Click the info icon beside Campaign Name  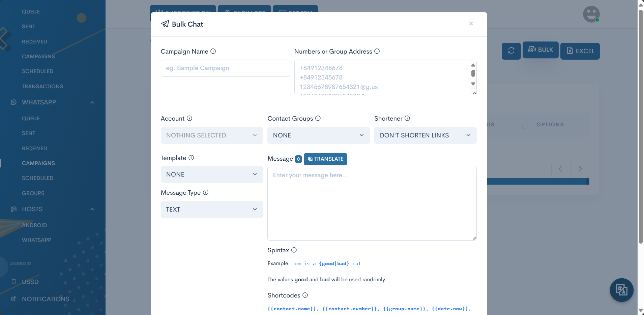213,51
